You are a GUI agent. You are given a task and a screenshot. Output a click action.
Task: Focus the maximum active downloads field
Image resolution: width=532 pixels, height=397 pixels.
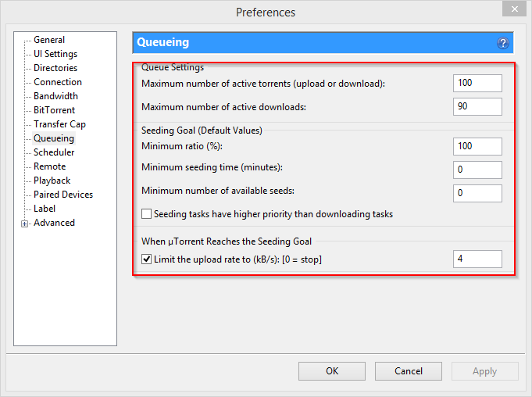pyautogui.click(x=477, y=106)
